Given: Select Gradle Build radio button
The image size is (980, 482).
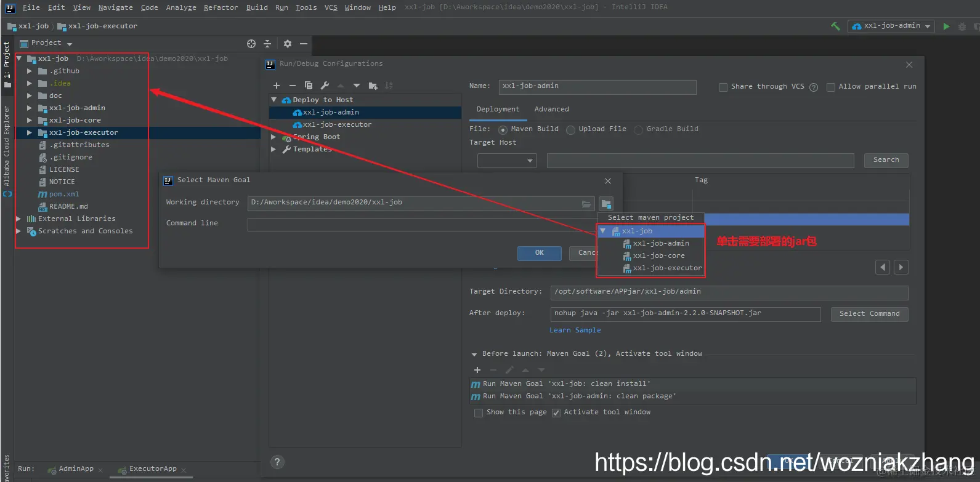Looking at the screenshot, I should pos(638,130).
